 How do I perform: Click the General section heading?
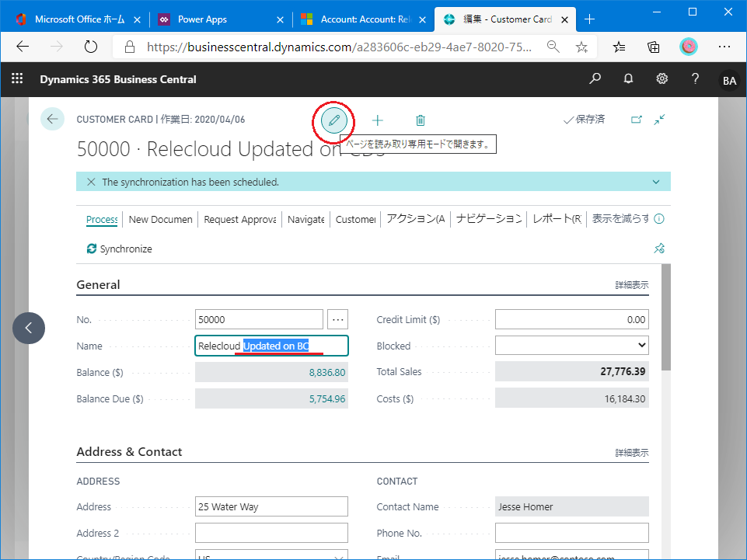98,285
